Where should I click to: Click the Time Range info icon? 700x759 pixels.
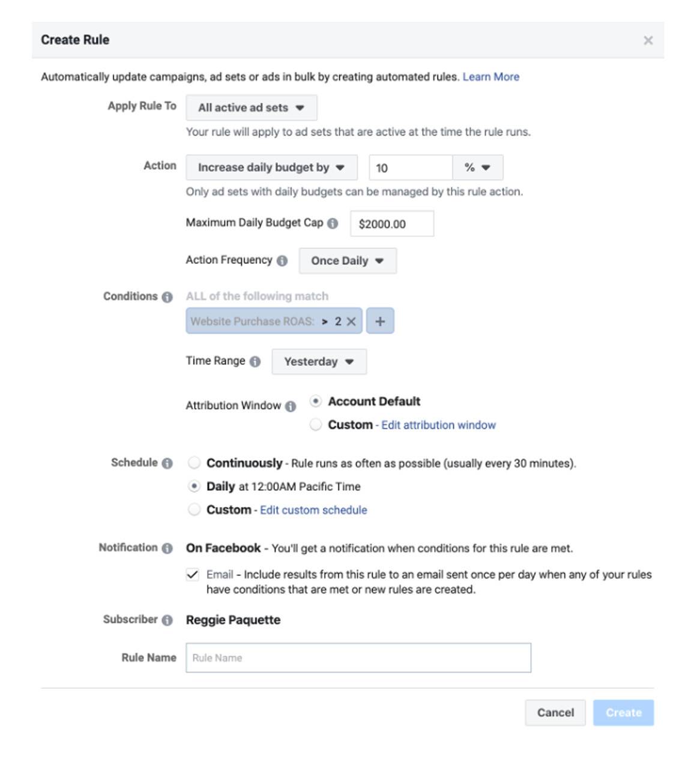[256, 361]
